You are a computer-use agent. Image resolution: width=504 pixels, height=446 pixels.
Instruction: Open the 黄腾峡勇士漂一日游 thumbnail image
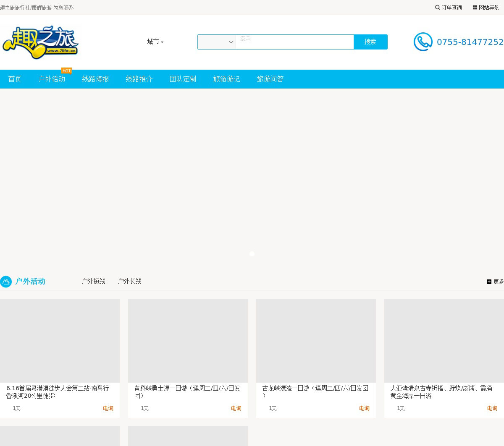(x=188, y=340)
